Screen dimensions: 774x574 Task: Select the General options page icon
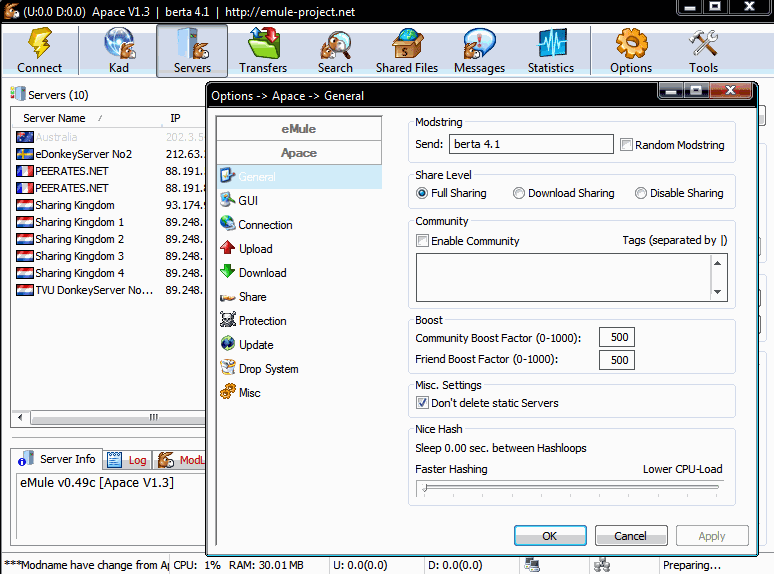[227, 176]
